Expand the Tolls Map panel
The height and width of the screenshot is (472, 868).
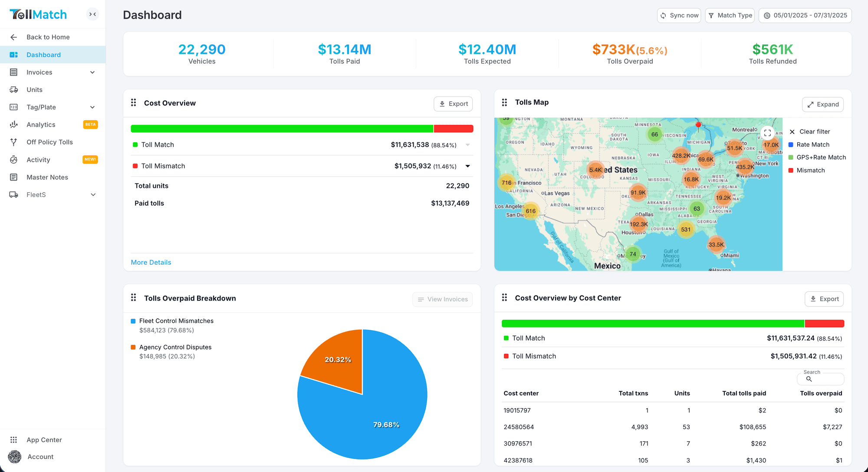pyautogui.click(x=823, y=105)
